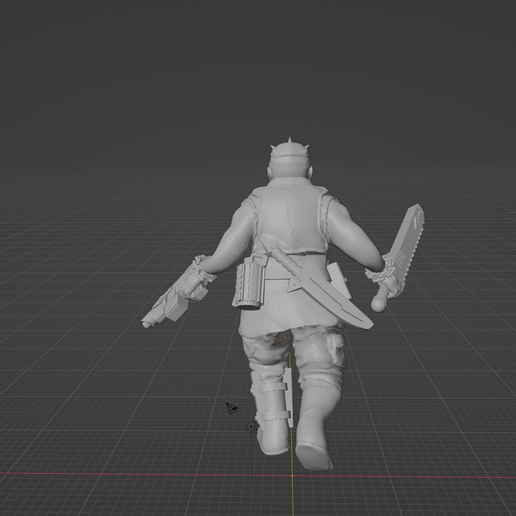Select the point light object on the floor

[252, 426]
